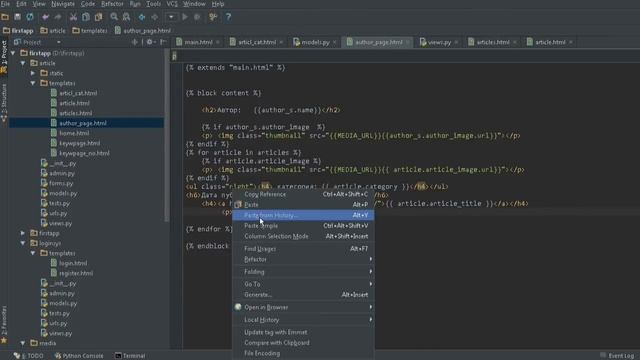The image size is (640, 360).
Task: Click the Open folder toolbar icon
Action: 5,17
